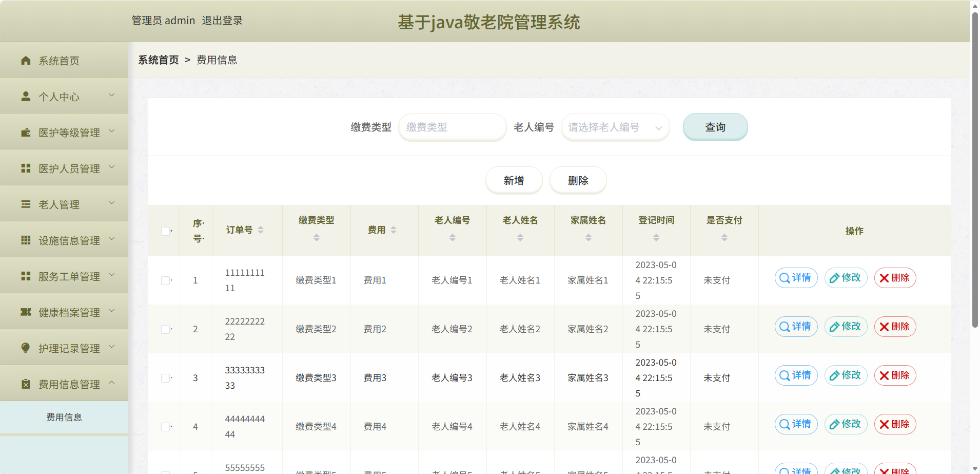This screenshot has height=474, width=980.
Task: Click the person icon beside 个人中心
Action: pos(26,97)
